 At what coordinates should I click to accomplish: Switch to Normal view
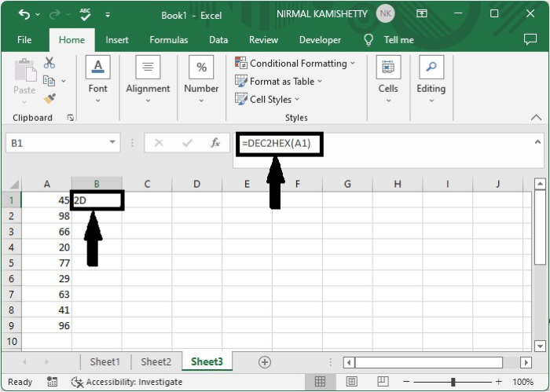tap(320, 382)
